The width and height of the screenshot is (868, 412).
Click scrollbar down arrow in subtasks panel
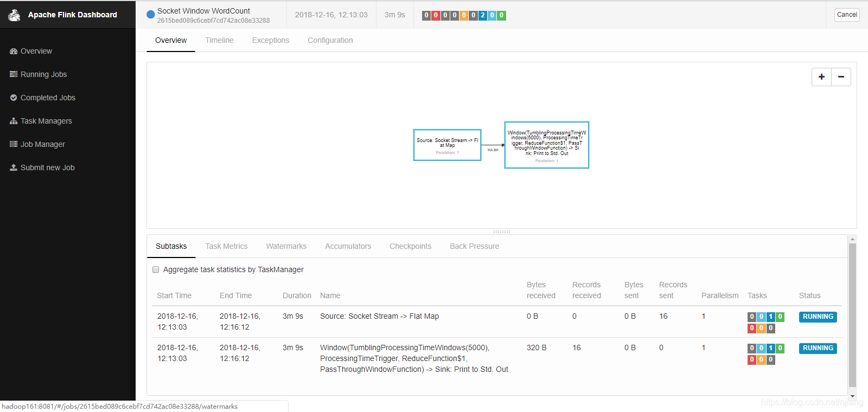[x=852, y=396]
